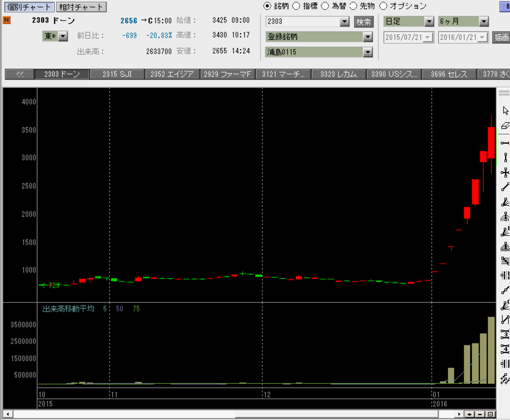This screenshot has height=420, width=510.
Task: Click the -20.83% change value
Action: tap(159, 36)
